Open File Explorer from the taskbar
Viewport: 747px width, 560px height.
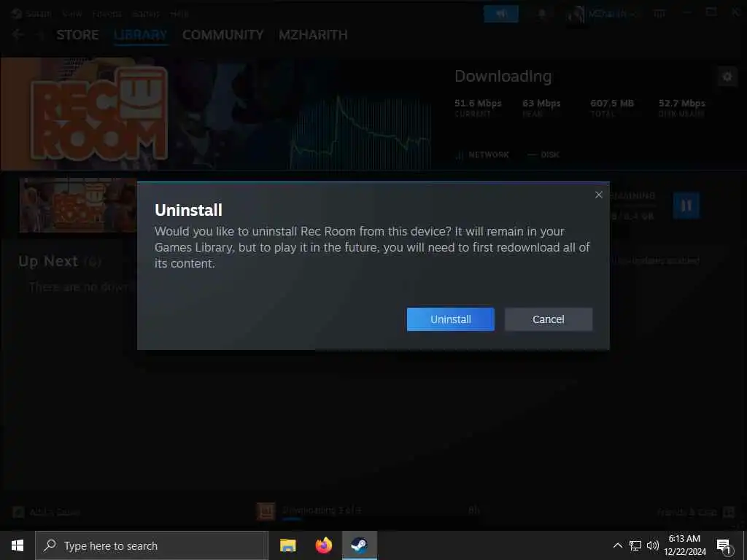tap(287, 545)
